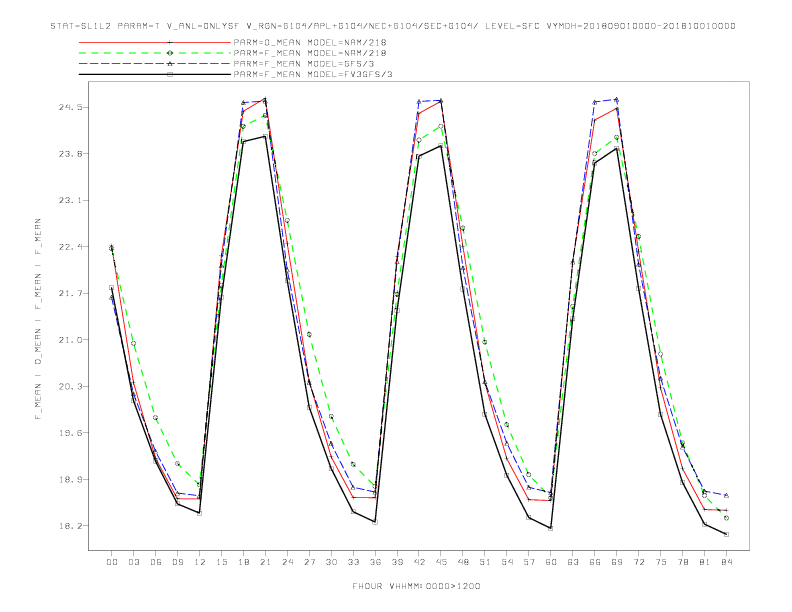Viewport: 792px width, 612px height.
Task: Click x-axis tick label 09
Action: (177, 562)
